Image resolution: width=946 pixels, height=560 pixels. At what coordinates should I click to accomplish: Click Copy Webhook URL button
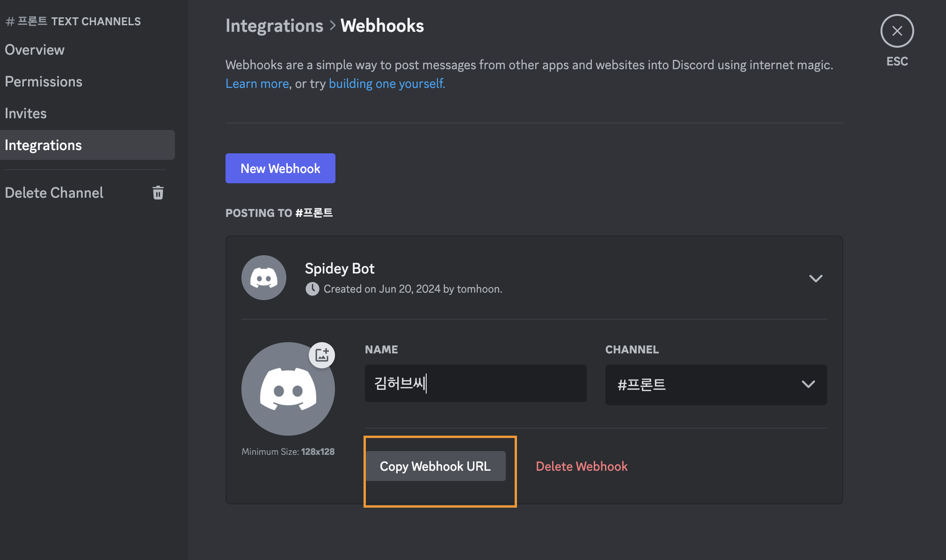click(435, 466)
